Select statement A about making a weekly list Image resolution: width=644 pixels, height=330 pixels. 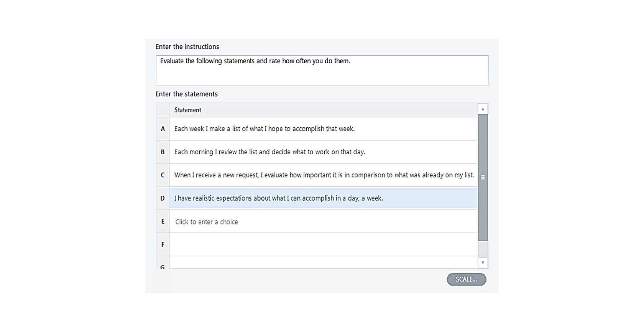coord(324,129)
